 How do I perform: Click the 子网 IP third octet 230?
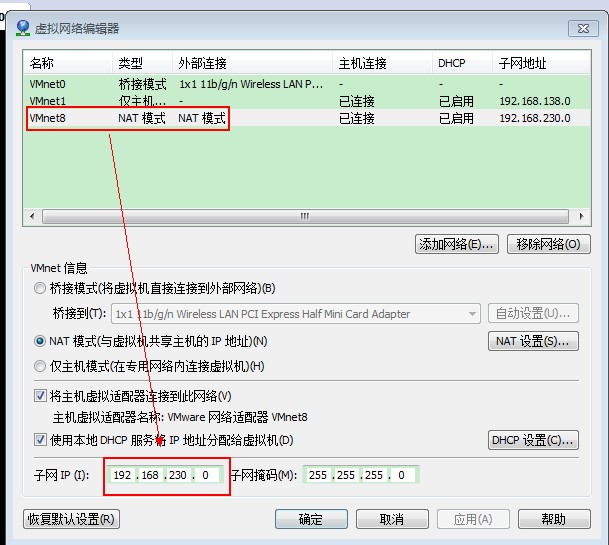point(178,475)
